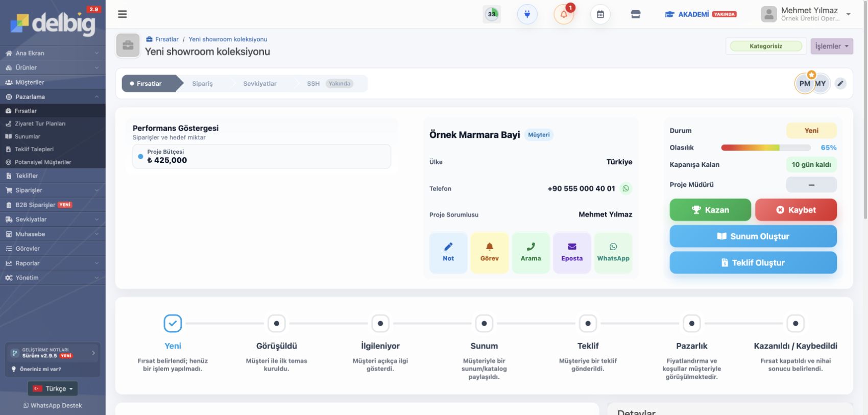
Task: Click the plug integration icon
Action: 527,14
